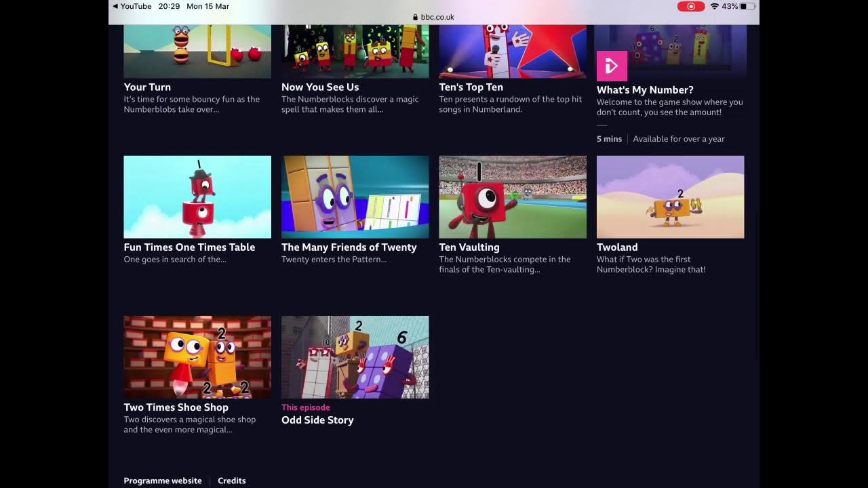Viewport: 868px width, 488px height.
Task: Open the Fun Times One Times Table thumbnail
Action: point(197,197)
